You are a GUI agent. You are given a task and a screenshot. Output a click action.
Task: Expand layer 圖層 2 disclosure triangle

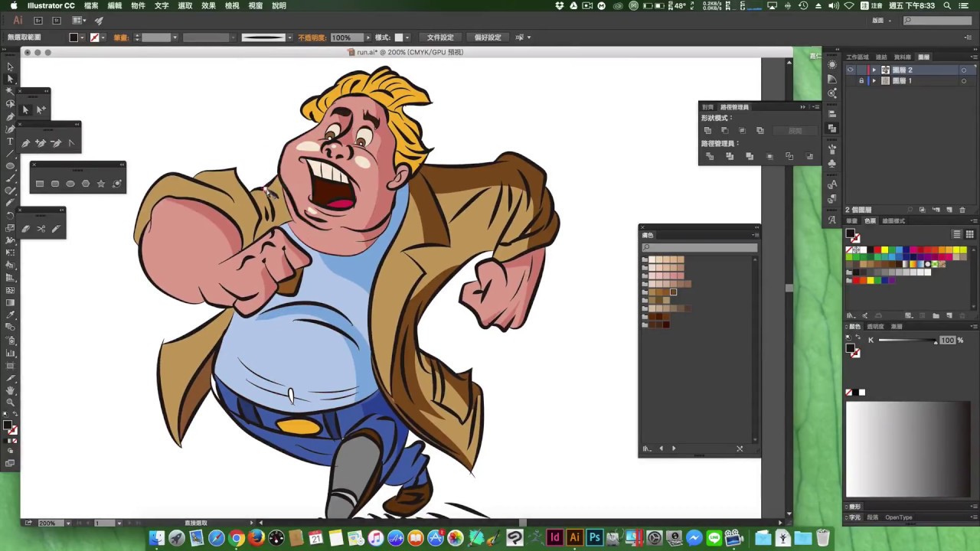(874, 70)
